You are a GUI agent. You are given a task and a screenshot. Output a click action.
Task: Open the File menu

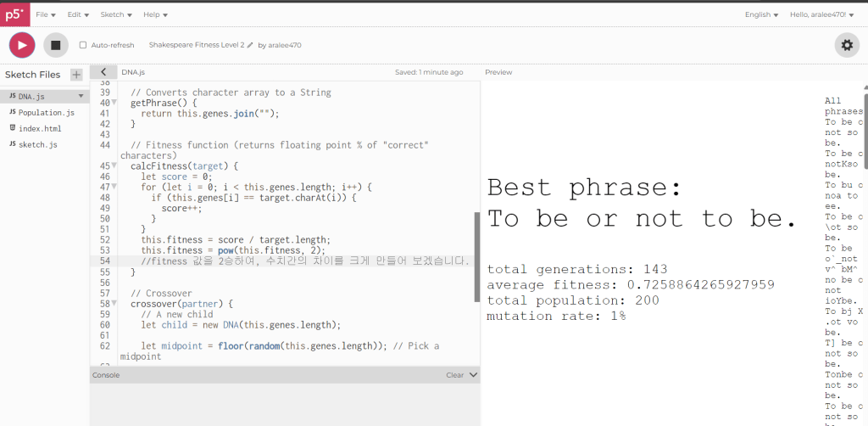46,14
